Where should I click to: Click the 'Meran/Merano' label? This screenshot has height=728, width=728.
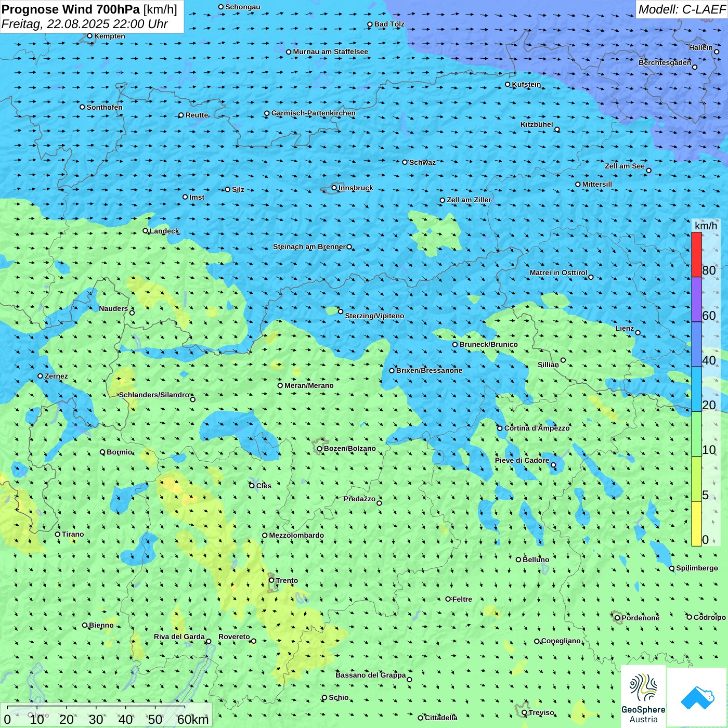(309, 385)
